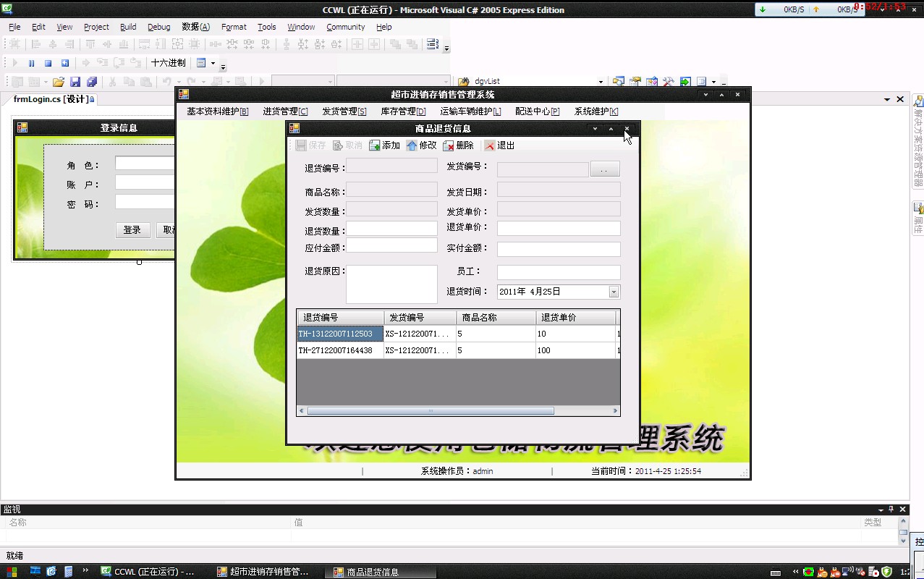
Task: Click the horizontal scrollbar thumb in grid
Action: click(x=431, y=411)
